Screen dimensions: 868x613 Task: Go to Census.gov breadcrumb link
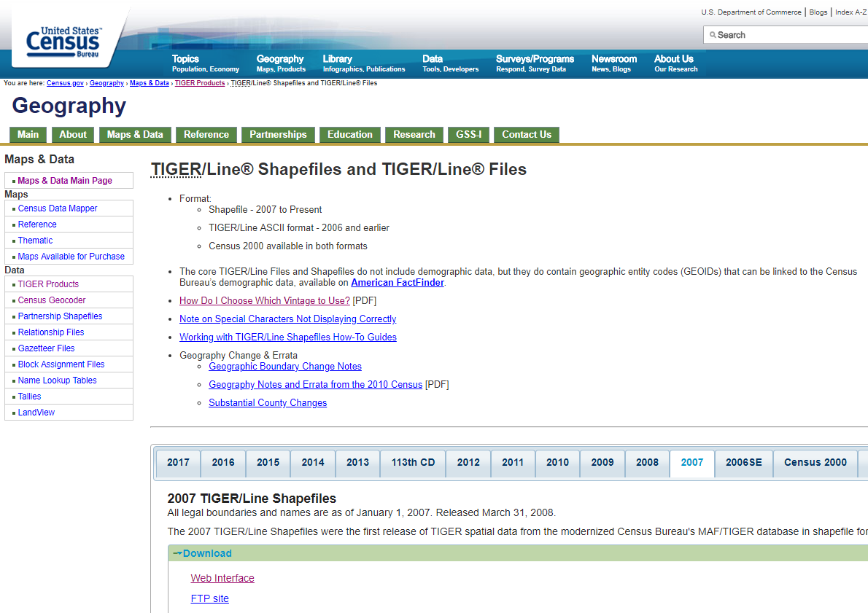click(66, 83)
